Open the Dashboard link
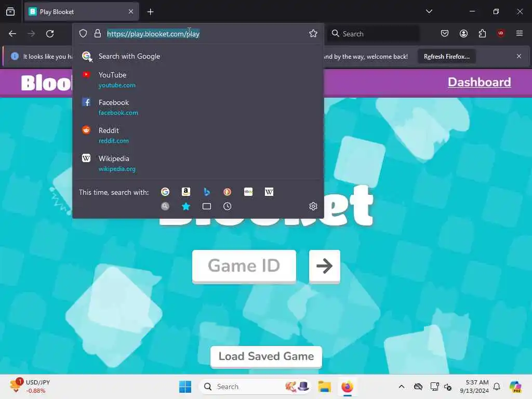The image size is (532, 399). pyautogui.click(x=479, y=82)
